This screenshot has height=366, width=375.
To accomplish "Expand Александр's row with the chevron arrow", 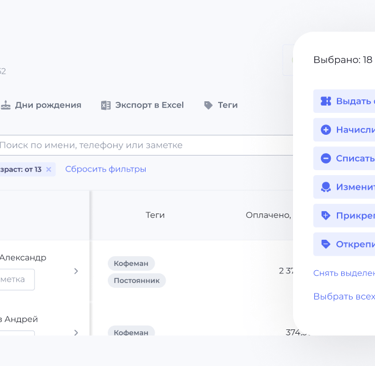I will (x=76, y=271).
